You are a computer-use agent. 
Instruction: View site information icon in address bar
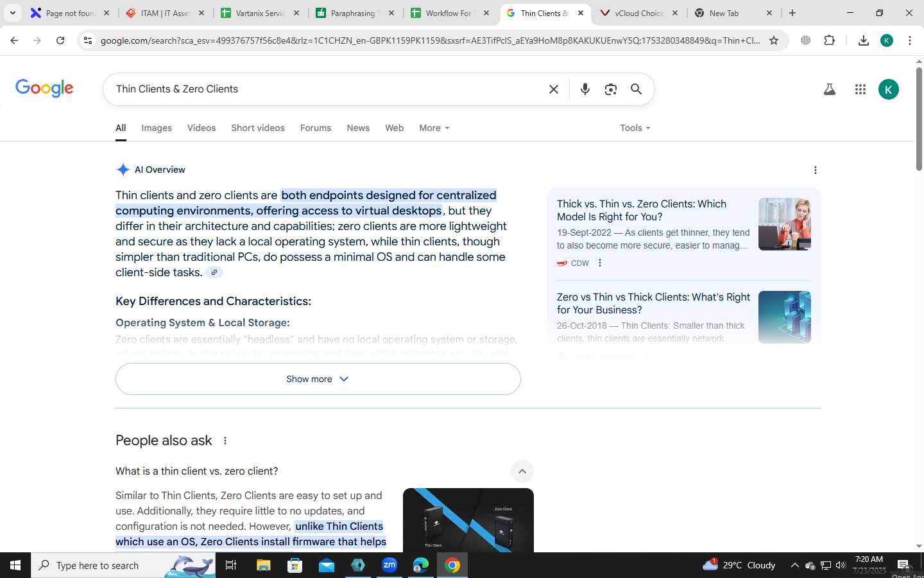88,40
